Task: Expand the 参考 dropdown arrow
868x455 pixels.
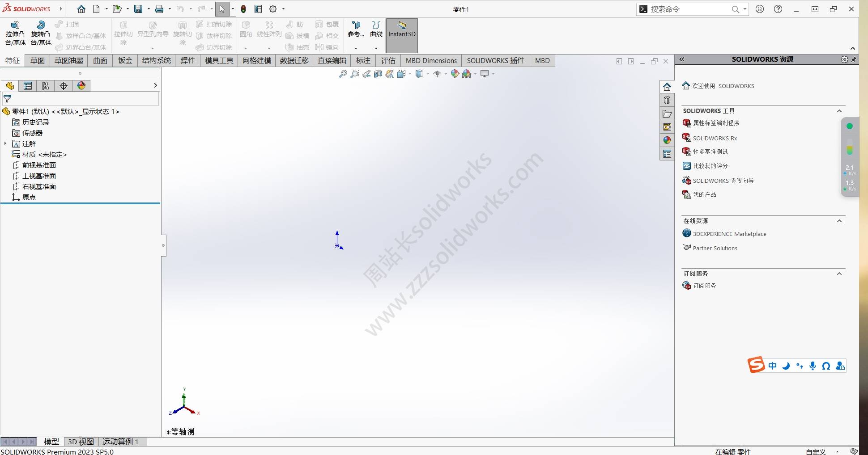Action: click(x=356, y=48)
